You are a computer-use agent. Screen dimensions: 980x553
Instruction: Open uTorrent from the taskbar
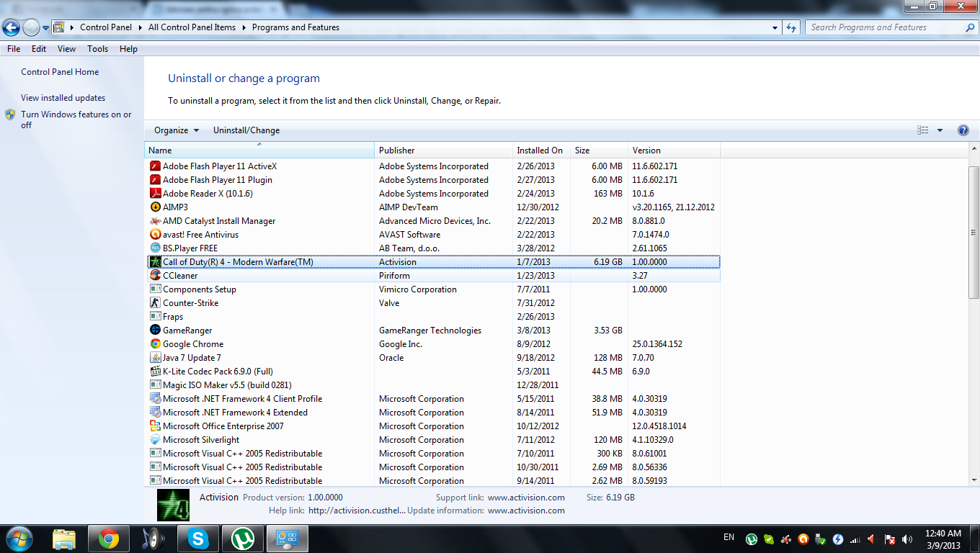[243, 538]
